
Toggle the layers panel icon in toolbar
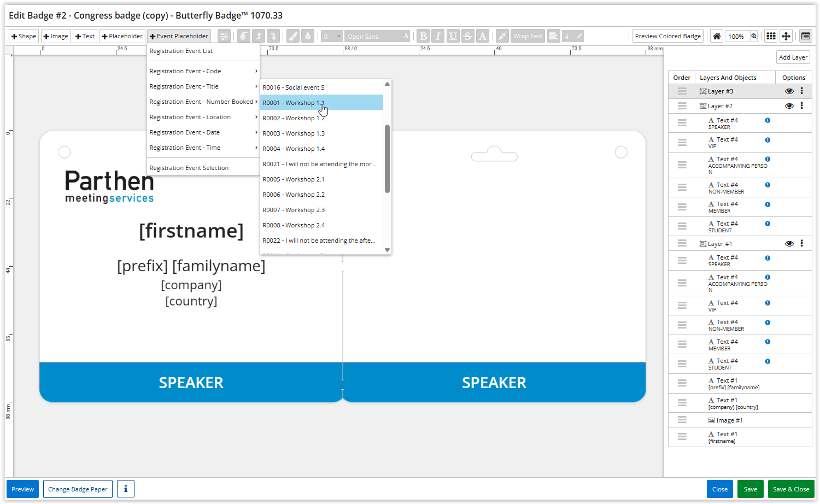tap(805, 36)
